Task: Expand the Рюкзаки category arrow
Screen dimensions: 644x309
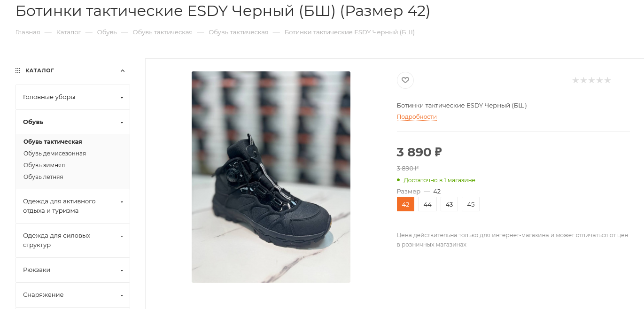Action: coord(122,270)
